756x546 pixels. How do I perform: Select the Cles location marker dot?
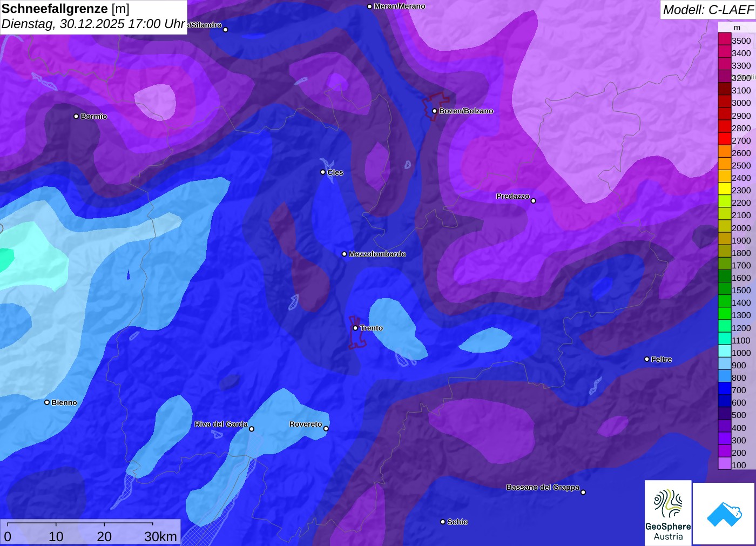click(x=323, y=172)
